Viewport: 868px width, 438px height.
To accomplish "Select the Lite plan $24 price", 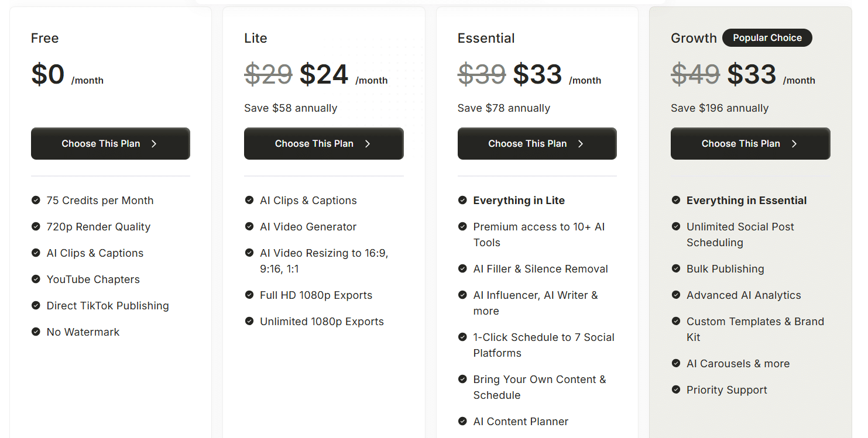I will click(324, 74).
